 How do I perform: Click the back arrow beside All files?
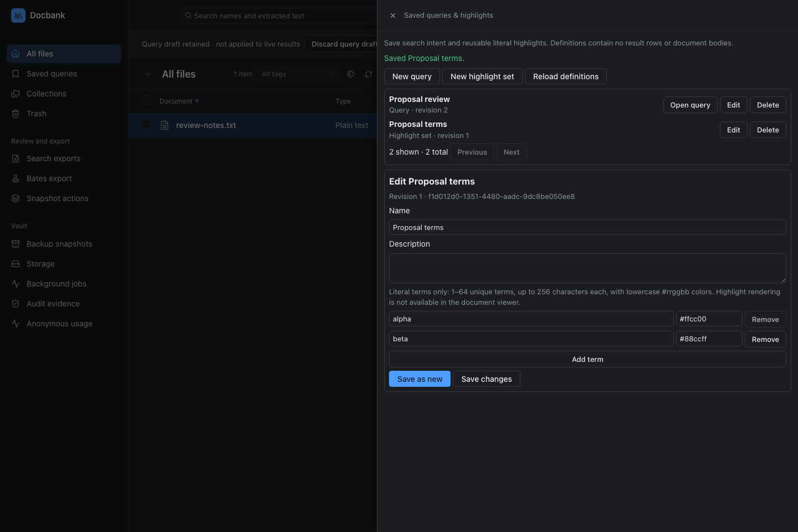click(149, 74)
